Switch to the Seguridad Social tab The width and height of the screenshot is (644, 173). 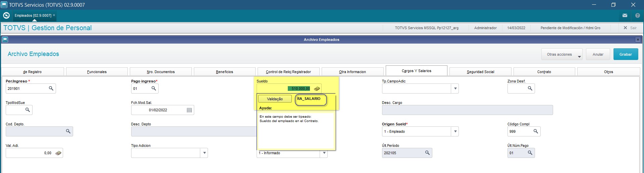coord(480,72)
